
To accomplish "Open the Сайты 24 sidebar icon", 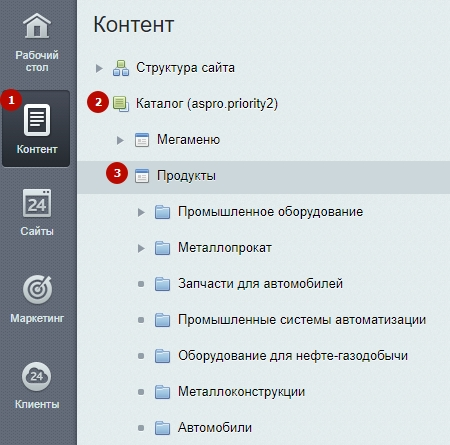I will [37, 203].
